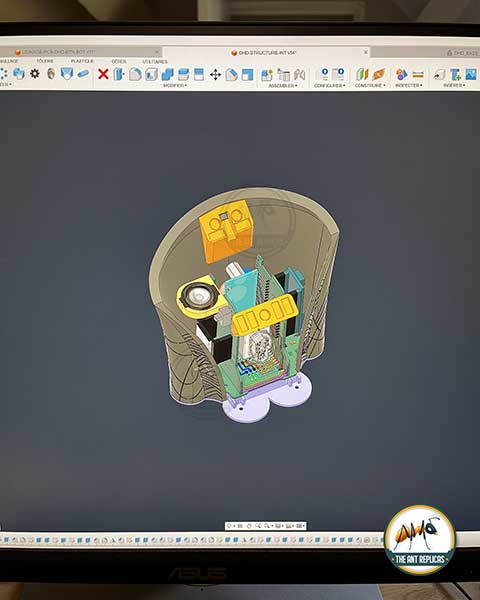The height and width of the screenshot is (600, 480).
Task: Select the Move/Copy four-arrow tool
Action: coord(216,74)
